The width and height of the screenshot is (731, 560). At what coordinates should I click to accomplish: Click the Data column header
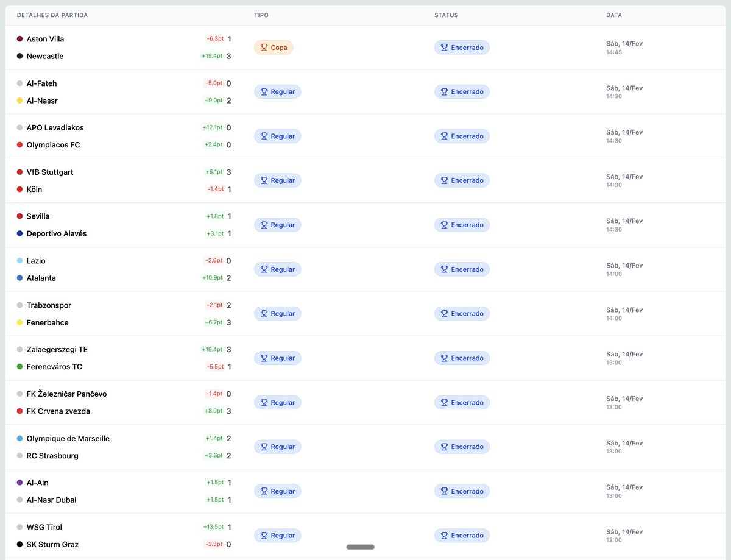point(614,15)
